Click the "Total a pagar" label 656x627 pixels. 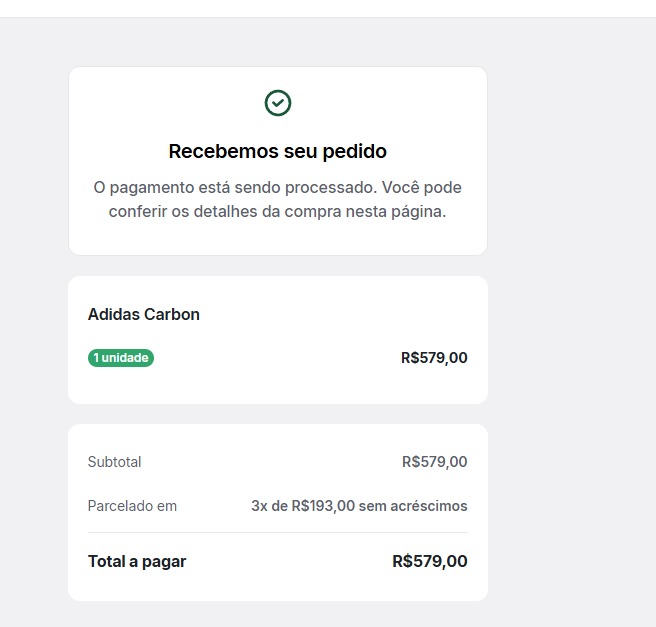coord(137,561)
